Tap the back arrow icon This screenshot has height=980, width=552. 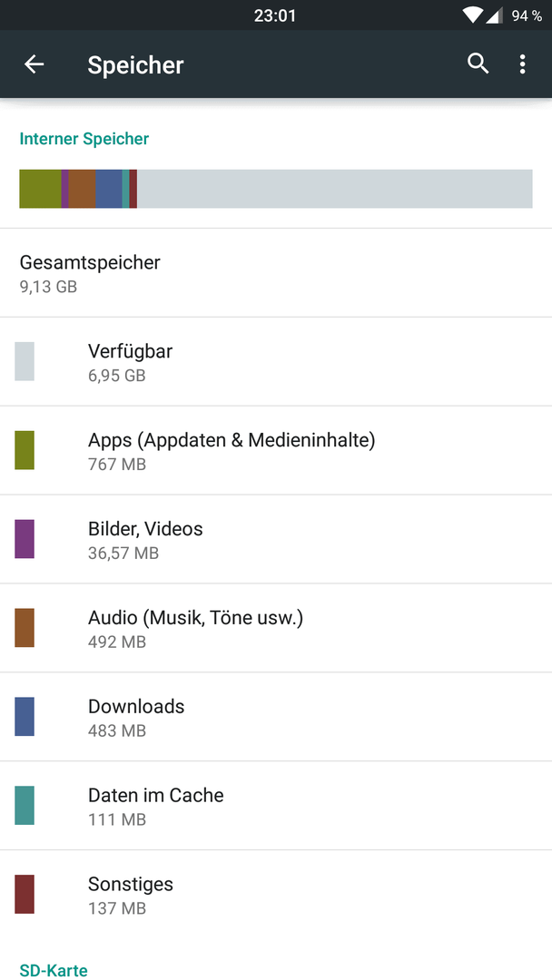point(34,64)
